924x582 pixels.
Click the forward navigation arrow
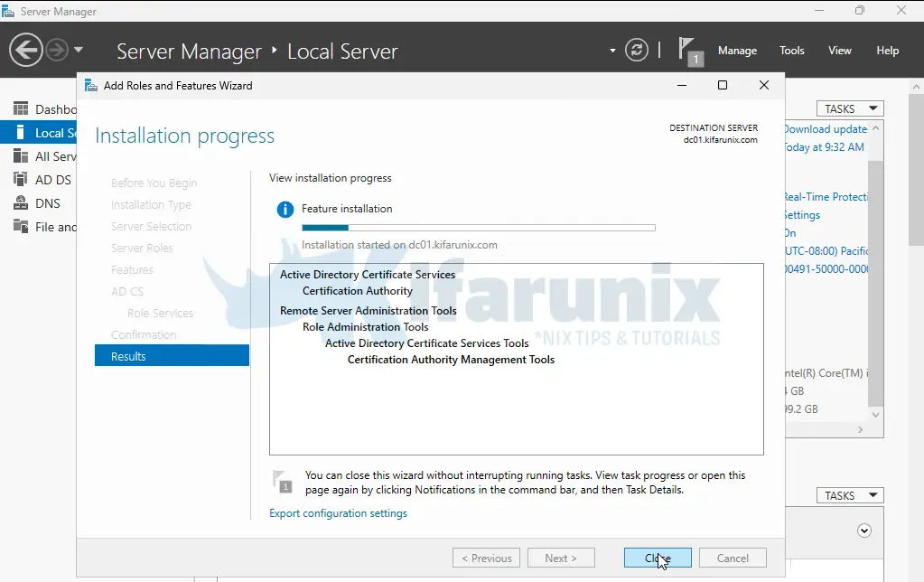pyautogui.click(x=57, y=50)
